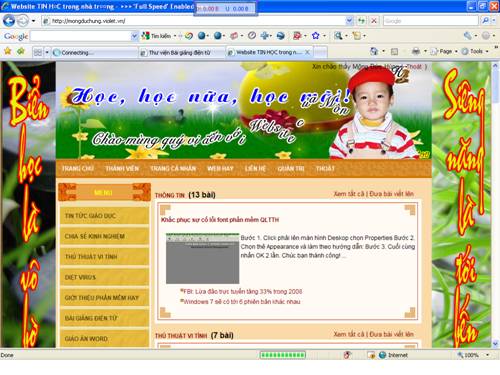Click the browser Back arrow button
500x375 pixels.
pos(9,21)
